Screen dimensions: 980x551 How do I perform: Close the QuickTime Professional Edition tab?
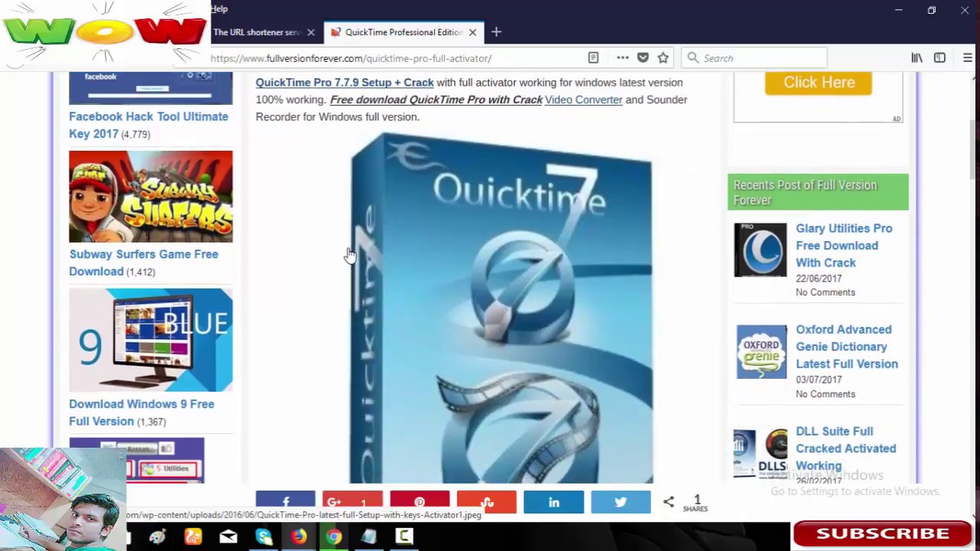click(472, 32)
